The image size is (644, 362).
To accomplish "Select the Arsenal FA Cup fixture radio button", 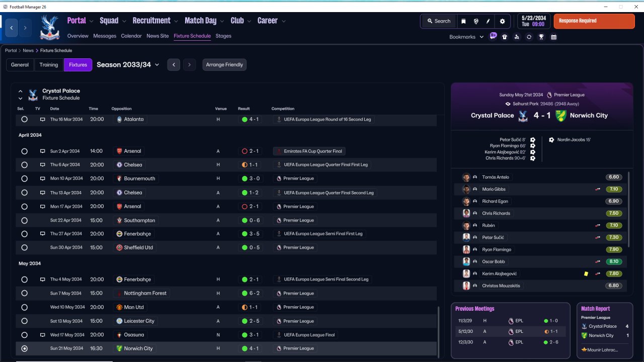I will click(24, 151).
